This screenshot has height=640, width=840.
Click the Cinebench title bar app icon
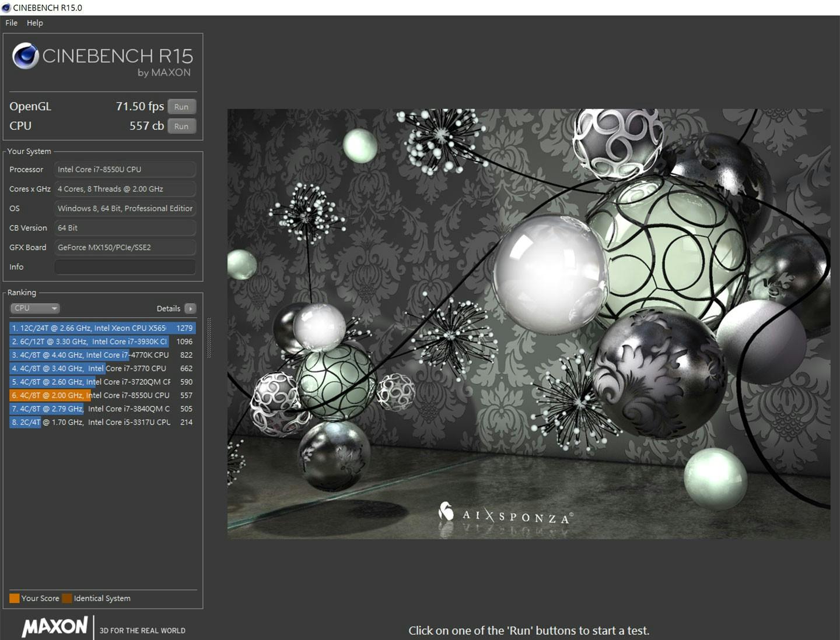(x=6, y=8)
